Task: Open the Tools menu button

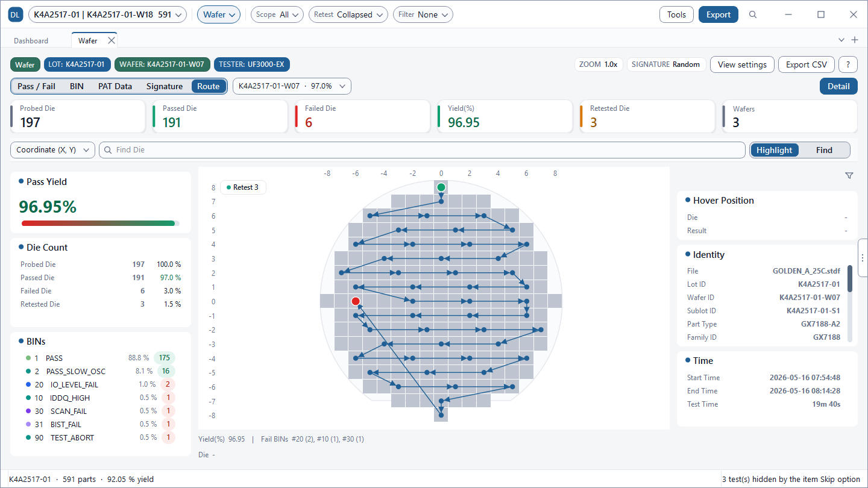Action: (676, 14)
